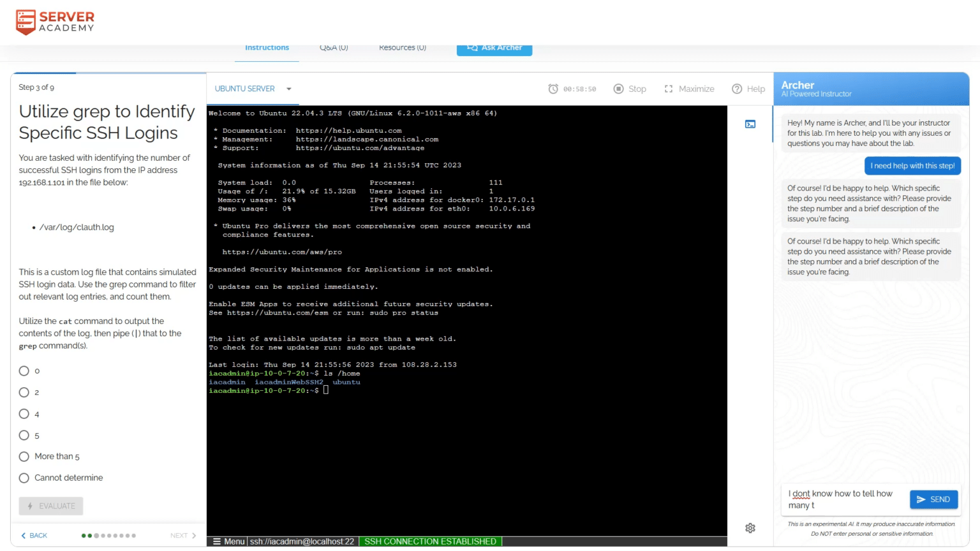Click the Archer chat message input field
Image resolution: width=980 pixels, height=551 pixels.
click(x=843, y=499)
